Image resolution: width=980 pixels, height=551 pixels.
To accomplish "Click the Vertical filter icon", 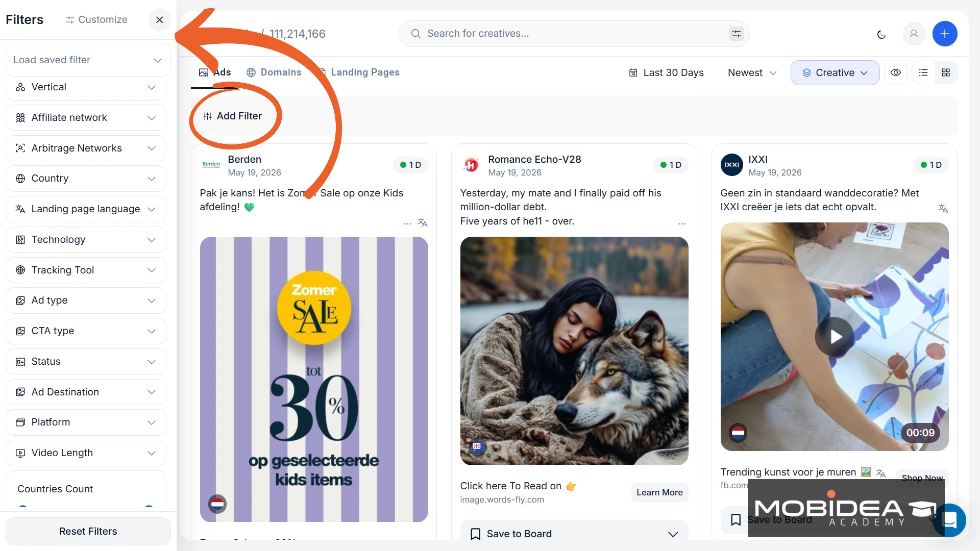I will coord(20,87).
